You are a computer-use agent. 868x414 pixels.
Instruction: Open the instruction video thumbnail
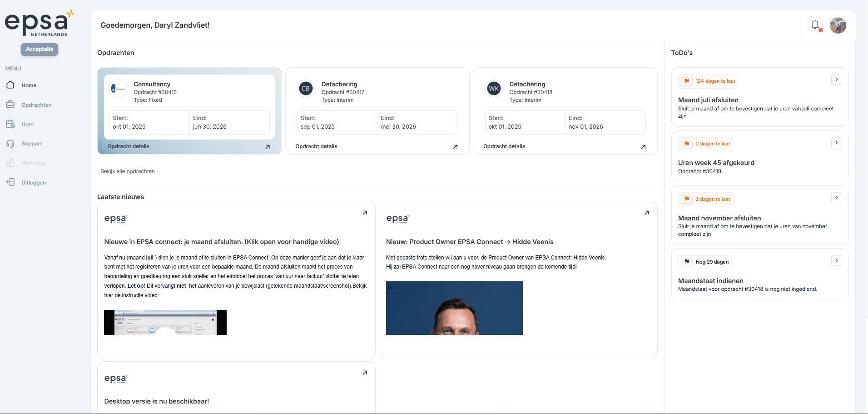(165, 322)
